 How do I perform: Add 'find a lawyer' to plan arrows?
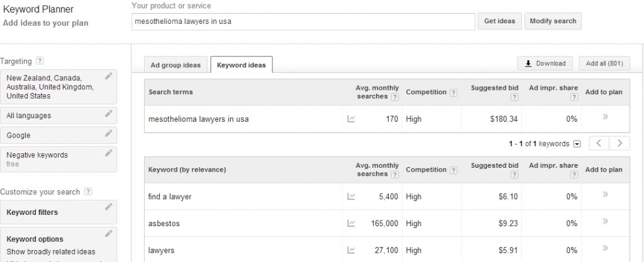point(605,195)
